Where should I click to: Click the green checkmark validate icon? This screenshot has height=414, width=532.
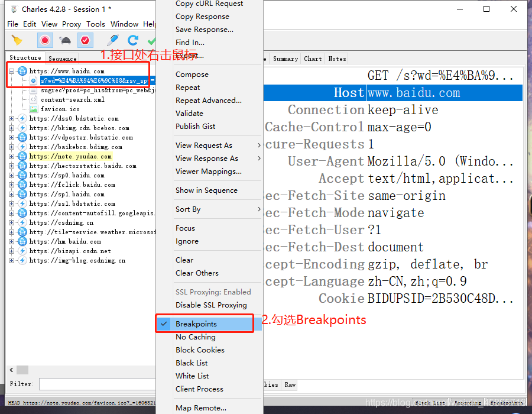[152, 41]
